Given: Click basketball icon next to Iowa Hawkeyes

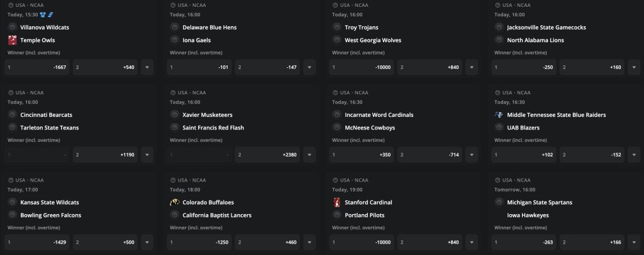Looking at the screenshot, I should [x=499, y=215].
